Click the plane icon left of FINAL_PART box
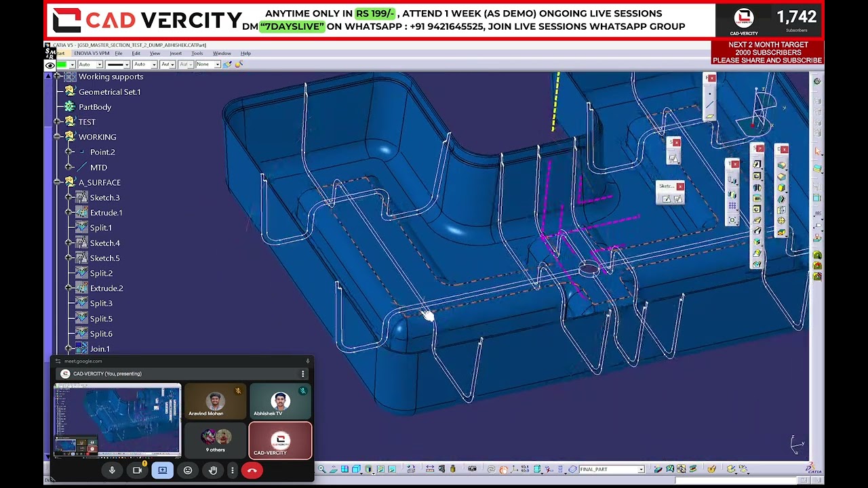Screen dimensions: 868x488 (572, 469)
